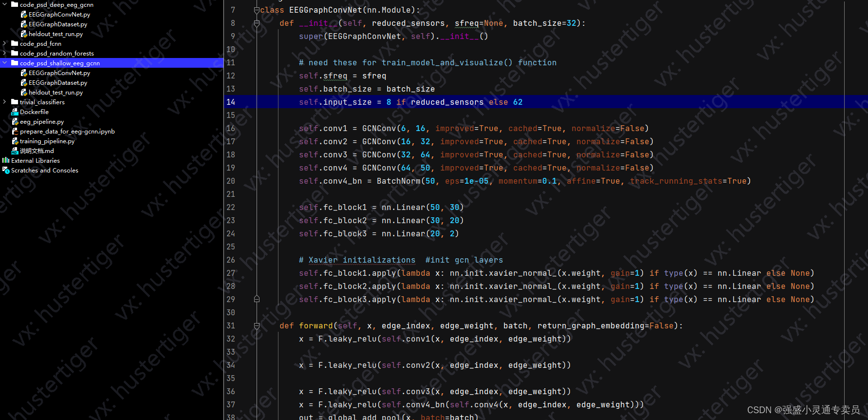Viewport: 868px width, 420px height.
Task: Click the Scratches and Consoles icon
Action: 6,170
